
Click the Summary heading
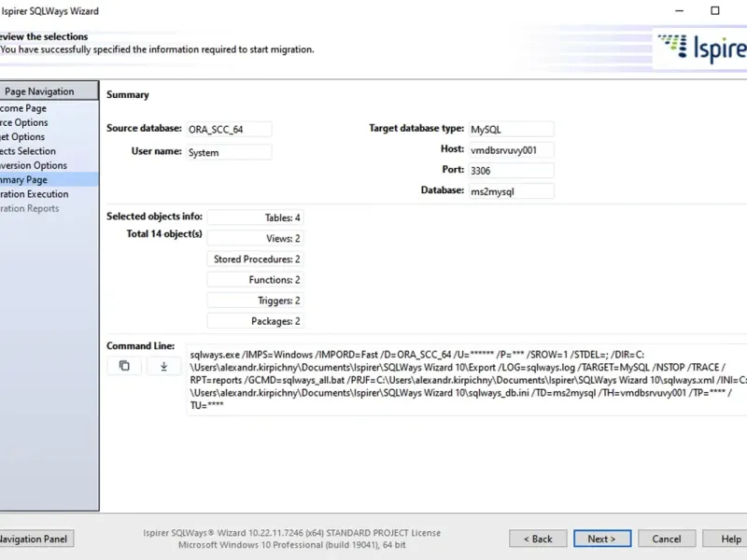coord(128,95)
